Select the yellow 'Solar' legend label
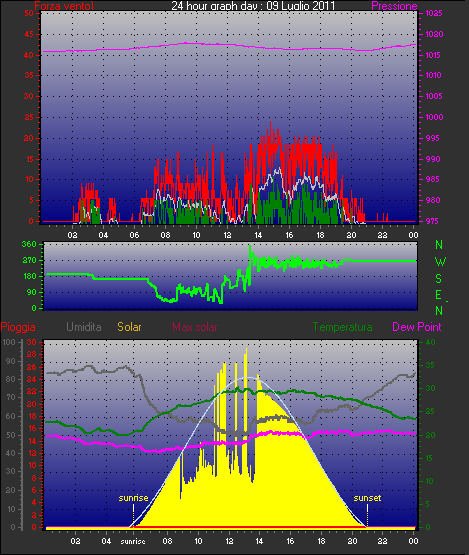 (x=129, y=327)
